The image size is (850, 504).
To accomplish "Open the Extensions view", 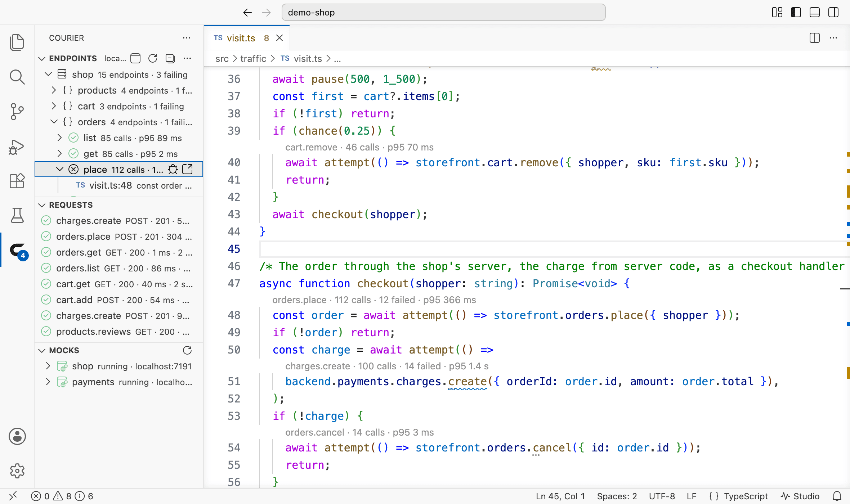I will coord(17,181).
